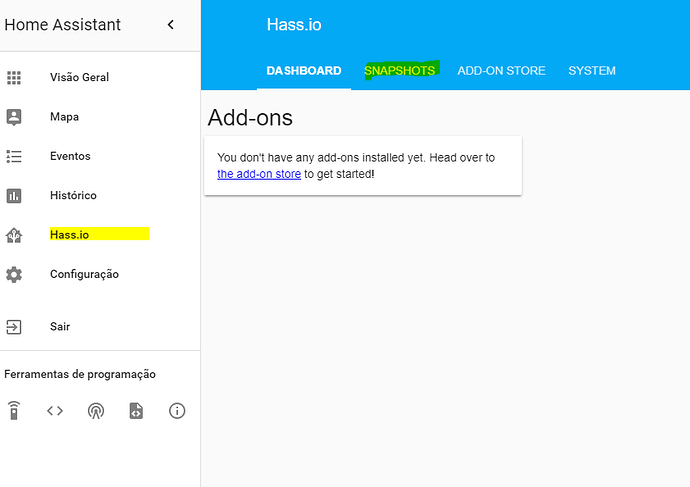
Task: Click the Visão Geral grid icon
Action: pos(14,77)
